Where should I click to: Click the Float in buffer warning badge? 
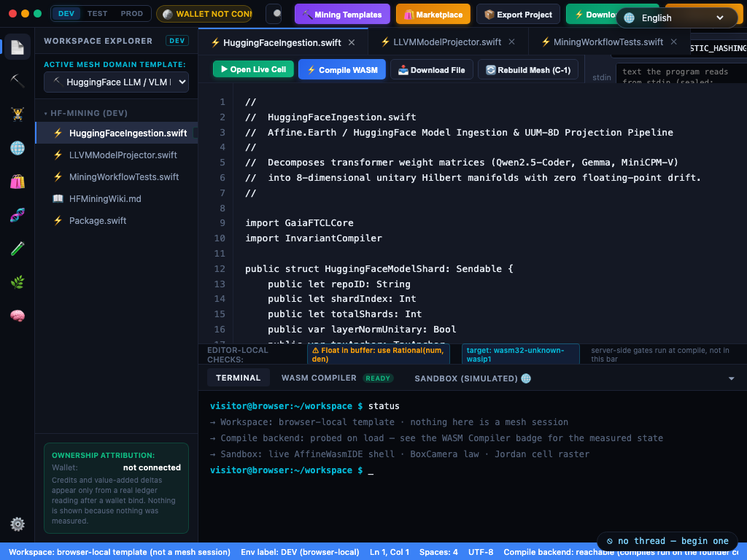[x=380, y=354]
